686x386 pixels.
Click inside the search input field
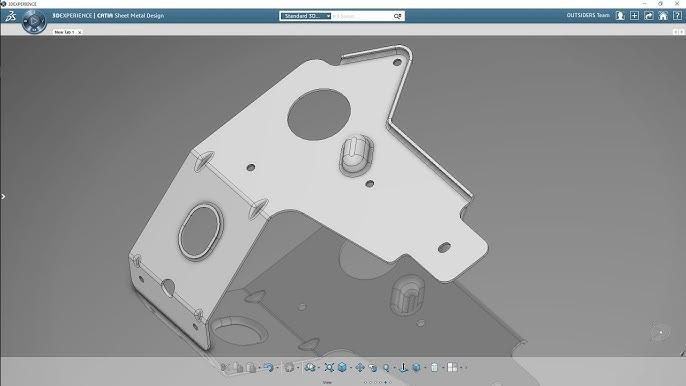[x=362, y=16]
